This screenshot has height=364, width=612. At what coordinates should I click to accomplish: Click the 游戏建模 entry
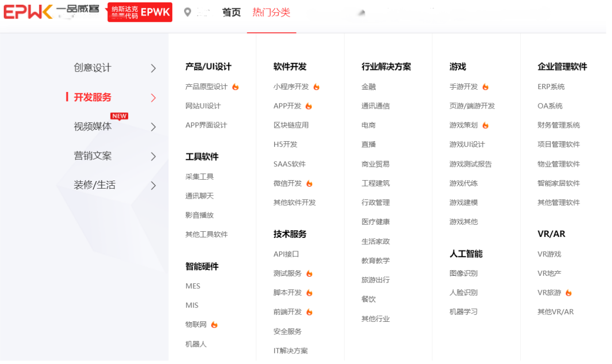coord(464,202)
